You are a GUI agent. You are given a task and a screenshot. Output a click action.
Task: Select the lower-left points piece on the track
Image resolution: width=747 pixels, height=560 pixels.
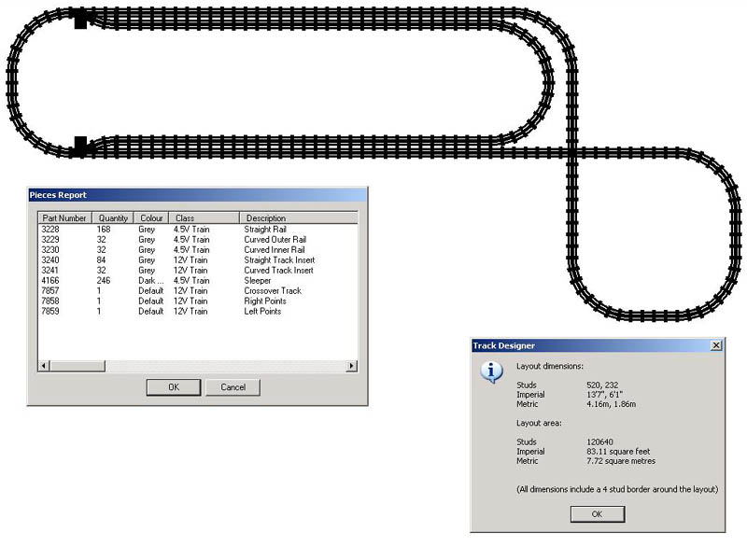80,146
